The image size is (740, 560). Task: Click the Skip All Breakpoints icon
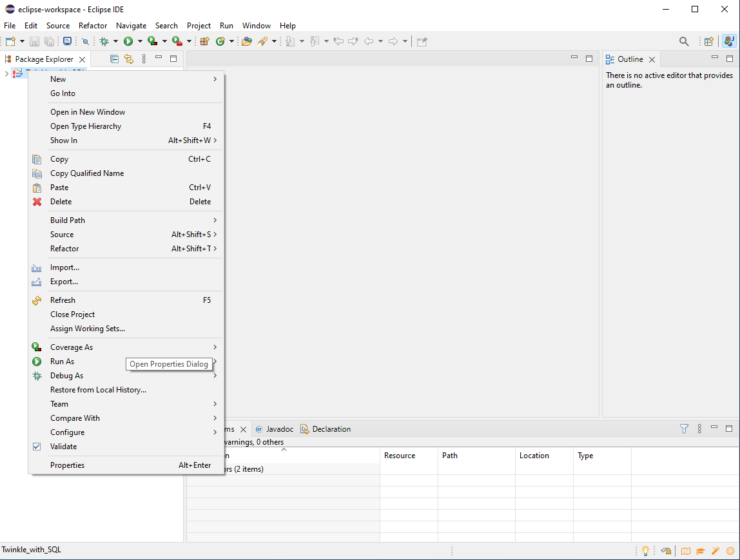pos(85,41)
